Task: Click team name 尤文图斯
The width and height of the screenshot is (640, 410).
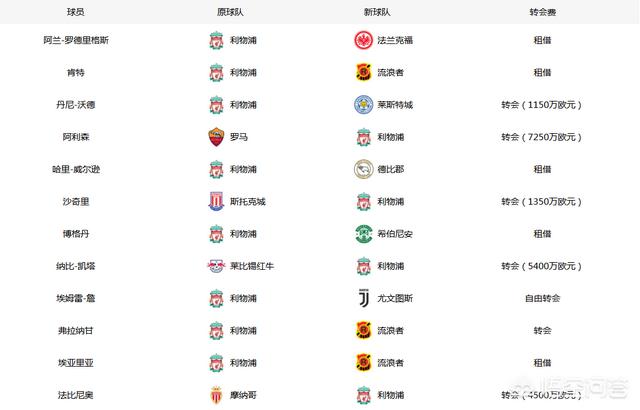Action: [x=395, y=298]
